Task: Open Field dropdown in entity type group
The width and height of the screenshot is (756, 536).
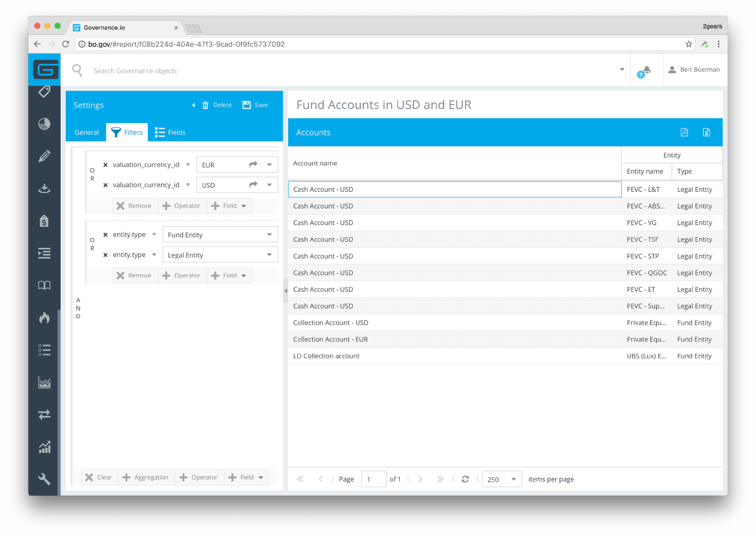Action: (229, 275)
